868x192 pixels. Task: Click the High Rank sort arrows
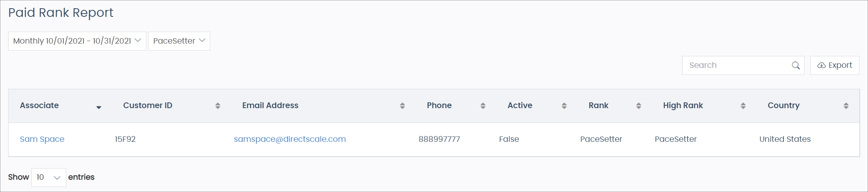[x=743, y=106]
